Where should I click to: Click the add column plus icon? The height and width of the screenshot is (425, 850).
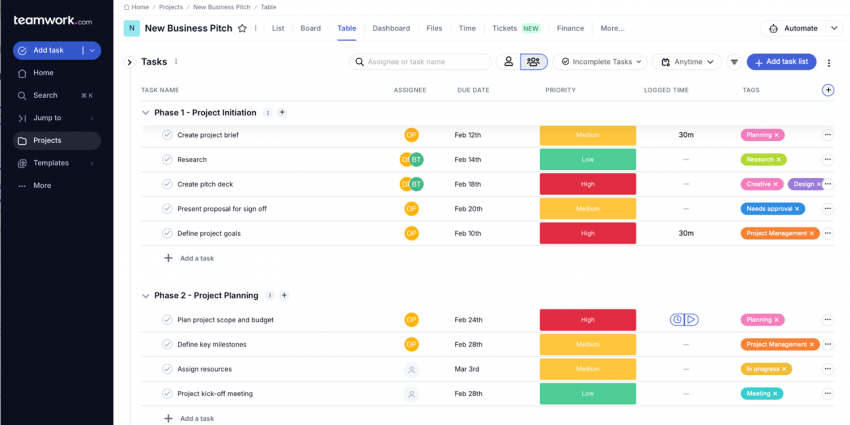coord(827,90)
